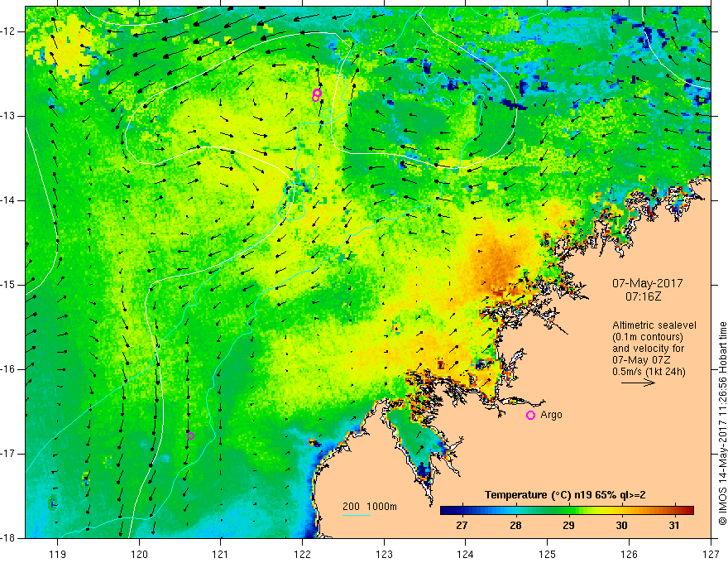This screenshot has height=563, width=728.
Task: Click the "Temperature (°C) n19 65% ql>=2" title
Action: pyautogui.click(x=565, y=495)
